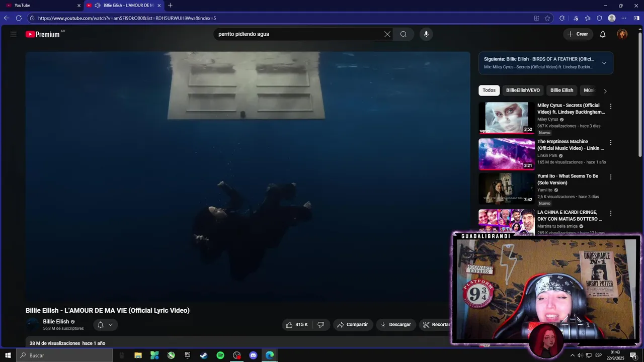Screen dimensions: 644x362
Task: Open Spotify from the taskbar
Action: (x=220, y=355)
